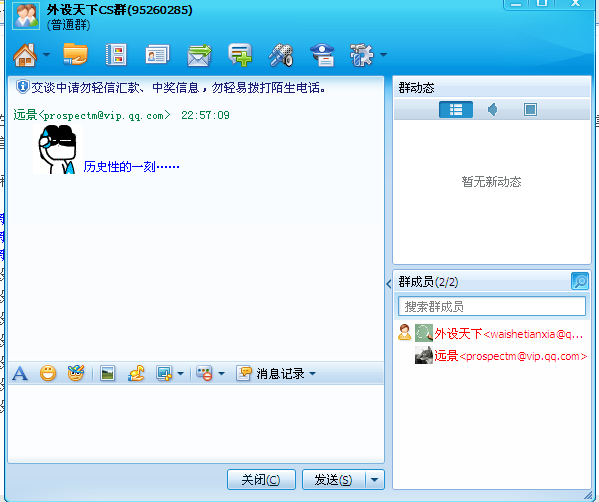
Task: Send group mail via envelope icon
Action: click(x=199, y=56)
